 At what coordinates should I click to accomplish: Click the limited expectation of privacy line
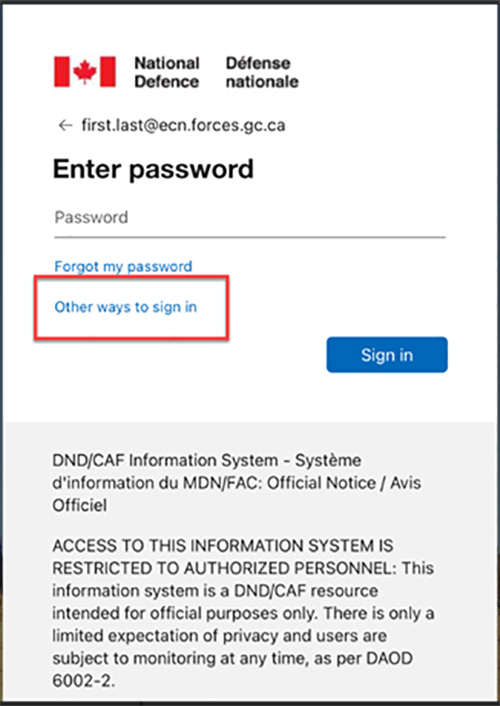219,636
